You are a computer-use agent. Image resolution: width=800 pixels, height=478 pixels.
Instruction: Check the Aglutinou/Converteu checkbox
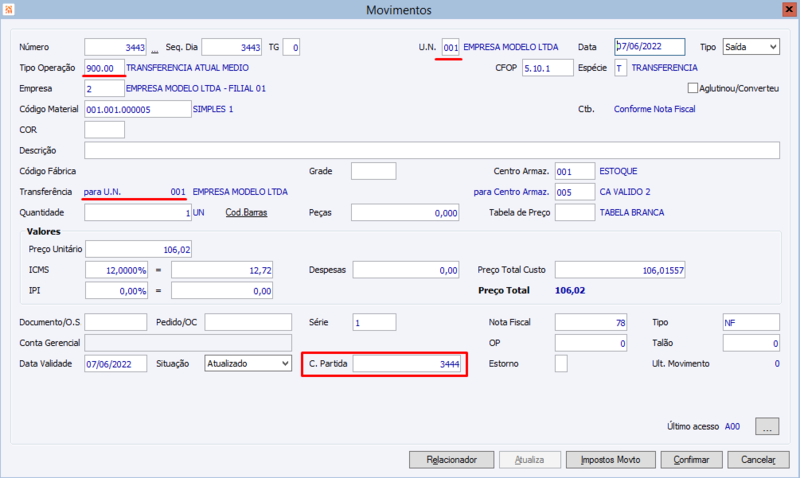(x=692, y=88)
